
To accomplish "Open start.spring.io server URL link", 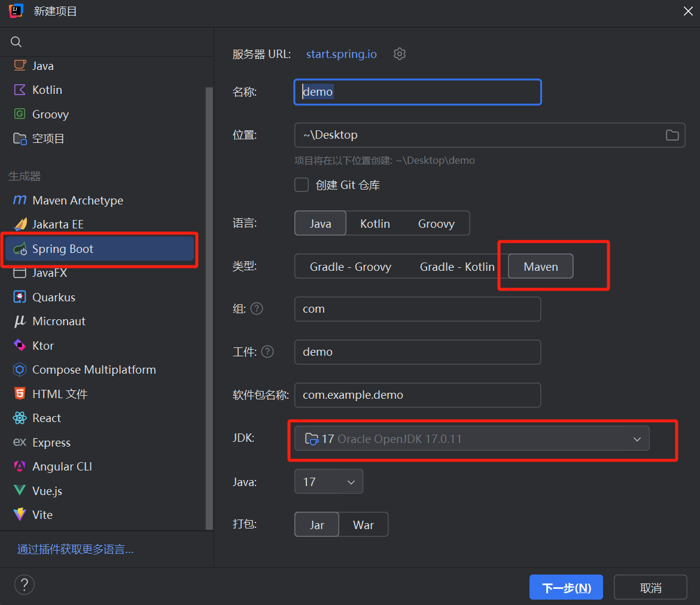I will click(341, 54).
